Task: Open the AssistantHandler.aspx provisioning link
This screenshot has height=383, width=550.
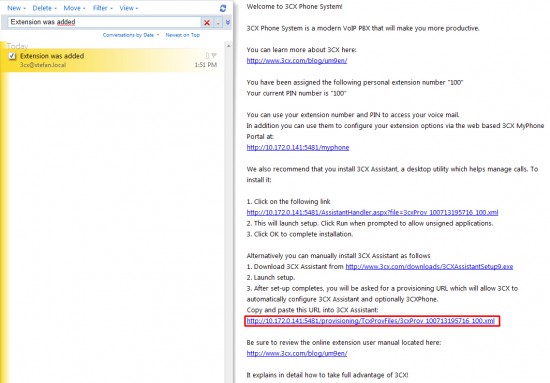Action: point(372,213)
